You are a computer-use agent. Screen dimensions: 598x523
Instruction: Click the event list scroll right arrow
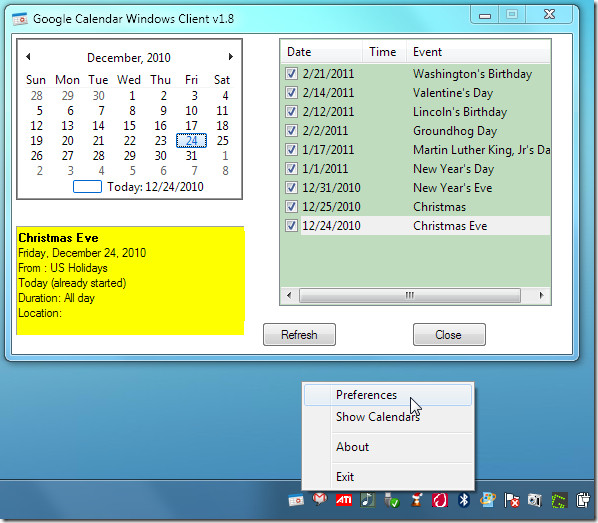[541, 295]
